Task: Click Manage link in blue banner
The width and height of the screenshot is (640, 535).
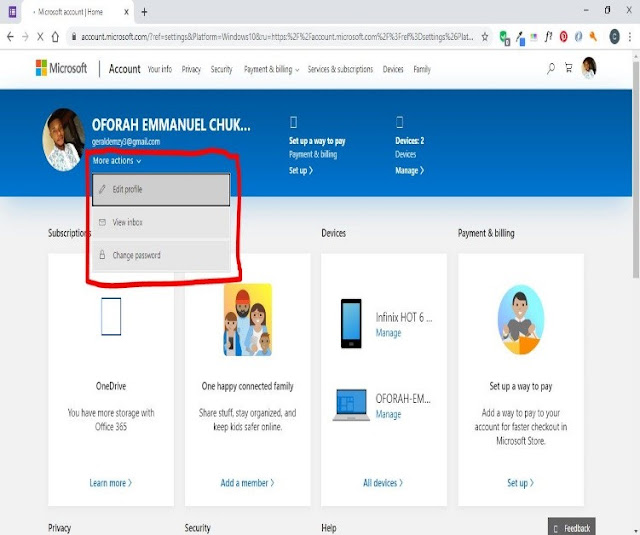Action: pyautogui.click(x=409, y=171)
